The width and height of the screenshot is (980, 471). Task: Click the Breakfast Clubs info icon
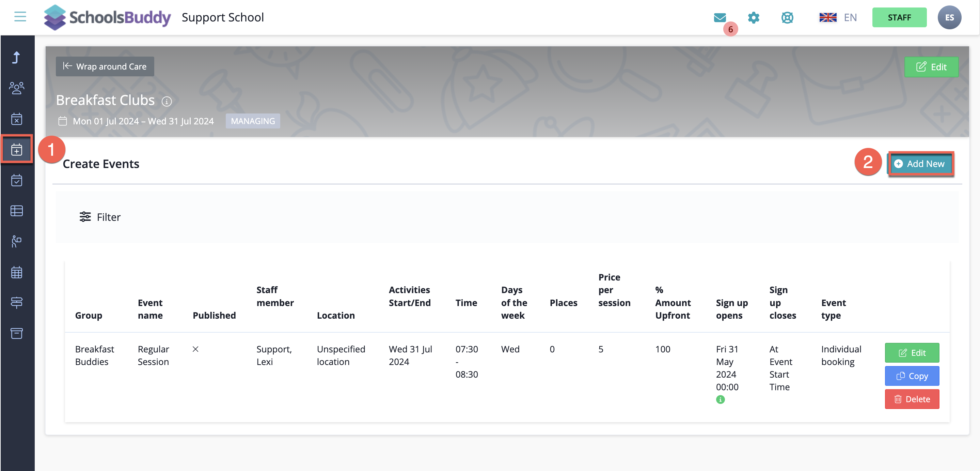tap(167, 101)
